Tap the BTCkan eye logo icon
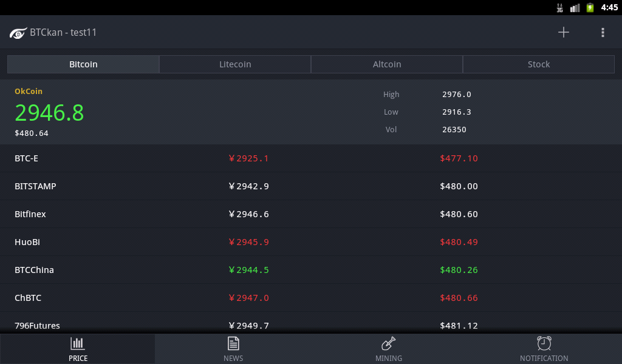This screenshot has width=622, height=364. click(18, 33)
